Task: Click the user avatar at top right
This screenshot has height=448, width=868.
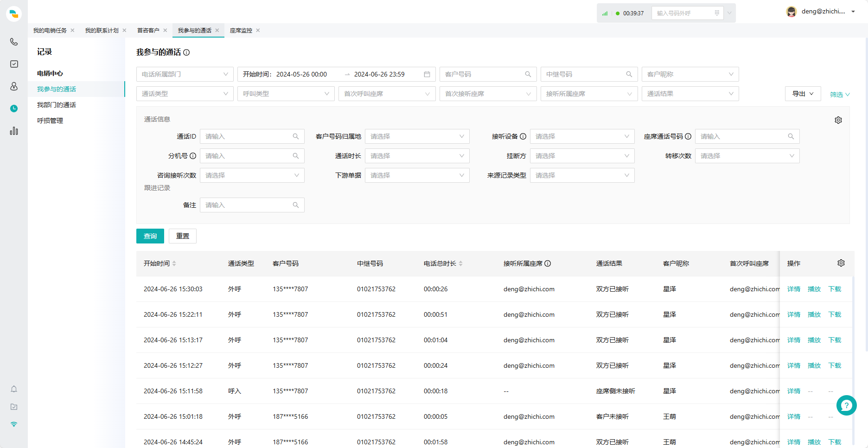Action: [791, 12]
